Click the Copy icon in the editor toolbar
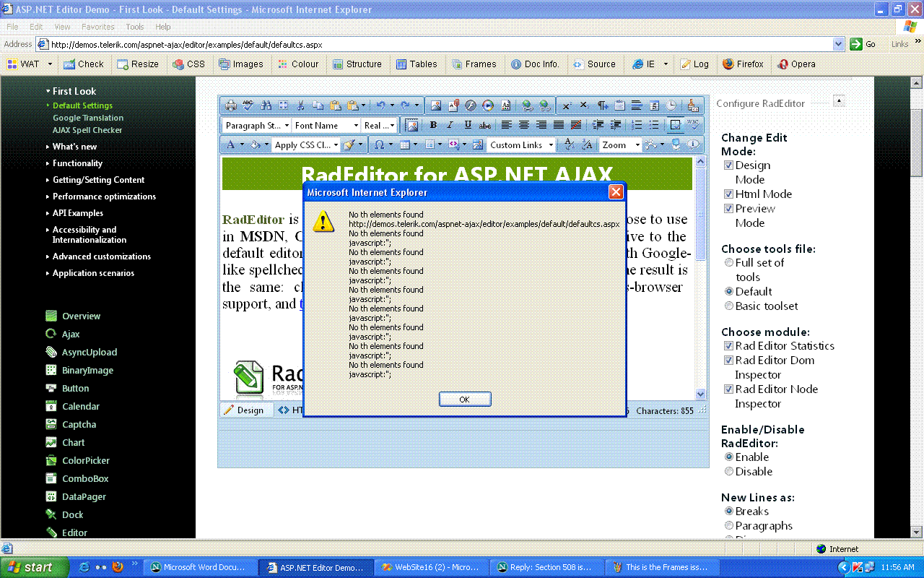The height and width of the screenshot is (578, 924). point(318,105)
